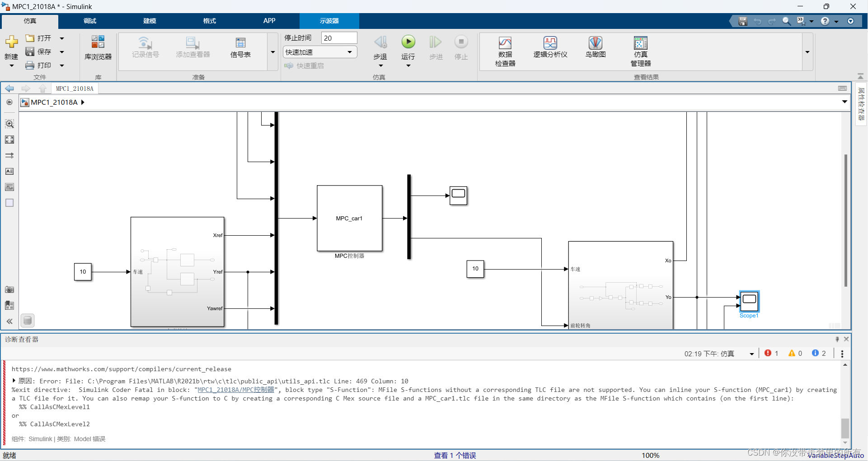Click the Step Back (步退) icon
Viewport: 868px width, 461px height.
tap(380, 42)
